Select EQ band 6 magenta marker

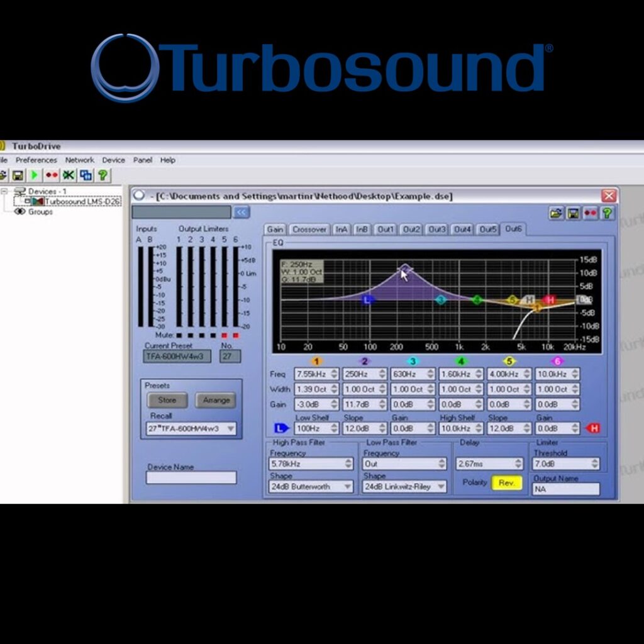coord(557,361)
